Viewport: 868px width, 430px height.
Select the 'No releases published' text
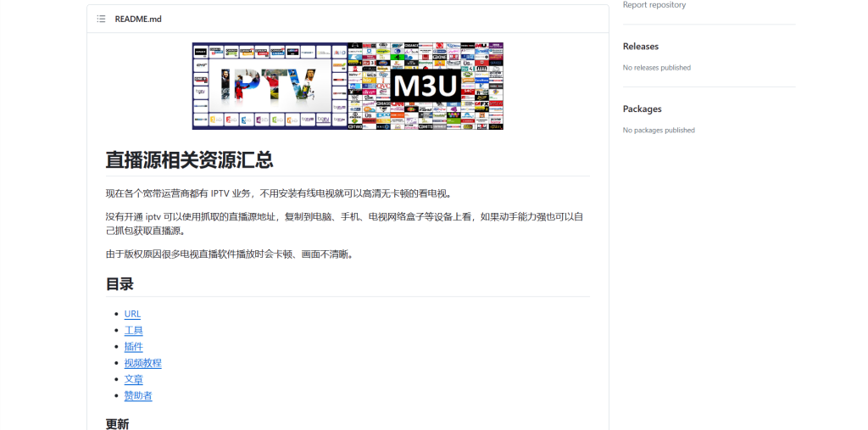pos(657,68)
